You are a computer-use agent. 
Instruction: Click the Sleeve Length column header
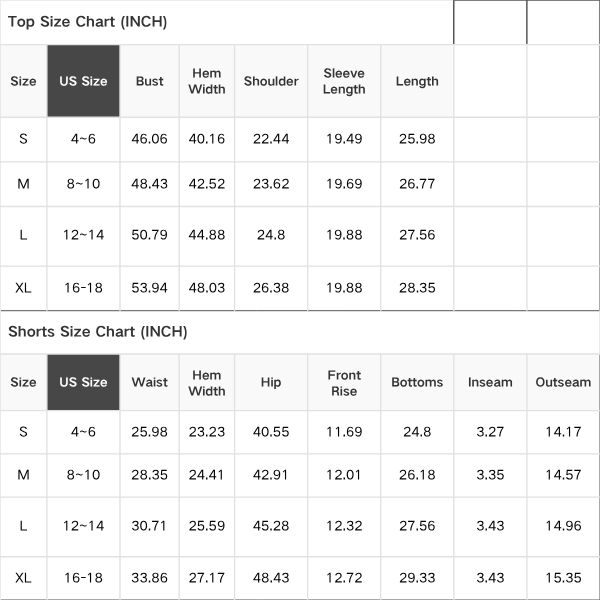pyautogui.click(x=344, y=81)
